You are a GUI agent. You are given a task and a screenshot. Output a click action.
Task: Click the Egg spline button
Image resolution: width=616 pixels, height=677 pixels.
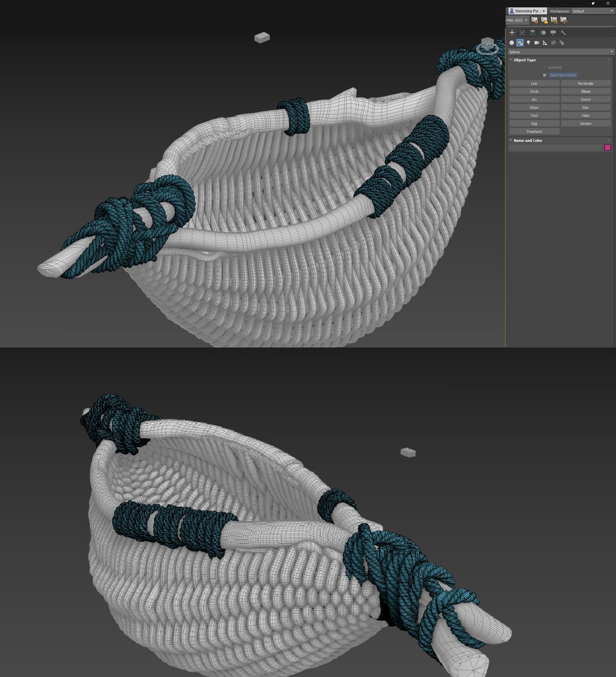click(x=534, y=124)
